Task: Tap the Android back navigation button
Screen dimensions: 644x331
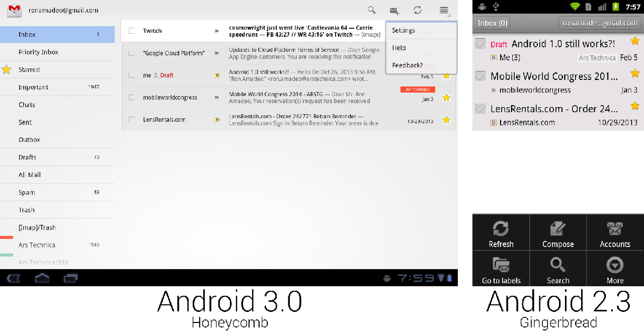Action: click(14, 278)
